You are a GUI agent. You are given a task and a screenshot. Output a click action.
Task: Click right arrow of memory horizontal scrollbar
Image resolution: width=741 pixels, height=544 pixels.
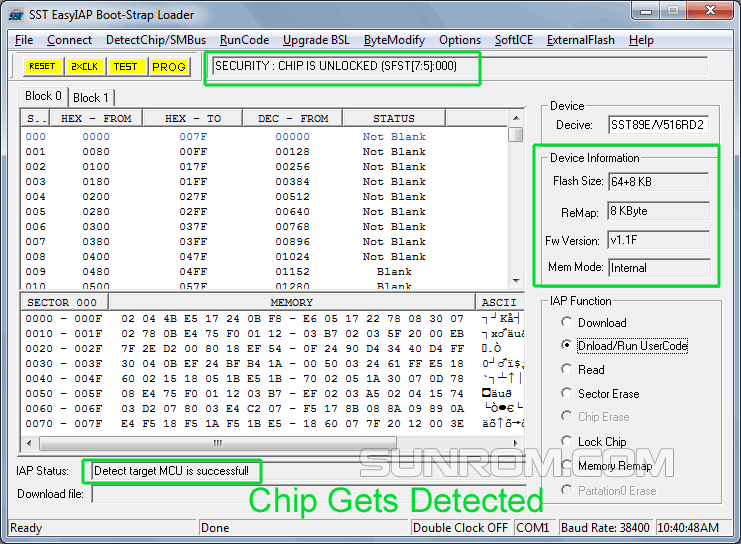[516, 443]
